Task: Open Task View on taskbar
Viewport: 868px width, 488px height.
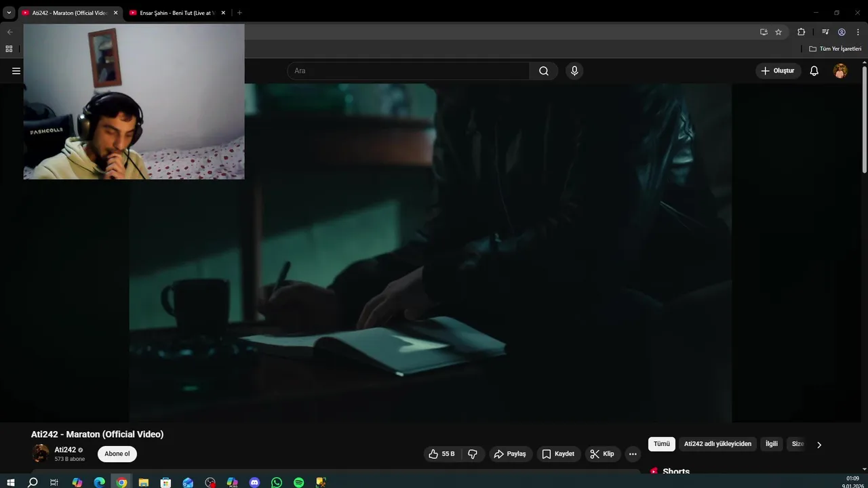Action: pyautogui.click(x=54, y=483)
